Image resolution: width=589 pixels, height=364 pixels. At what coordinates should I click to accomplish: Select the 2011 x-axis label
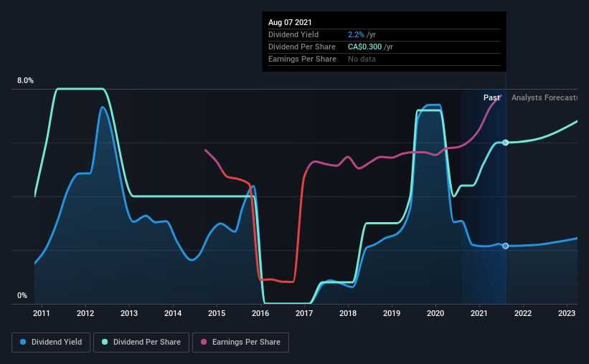[x=42, y=313]
